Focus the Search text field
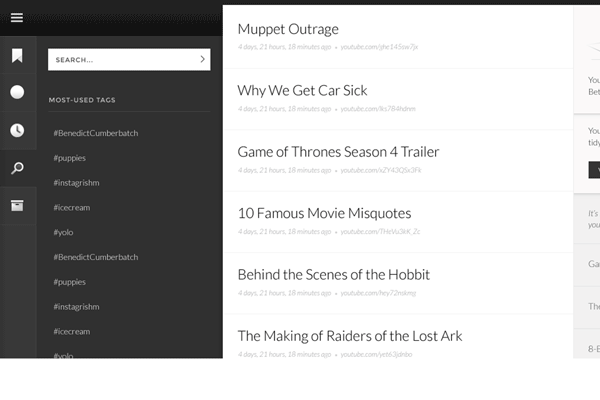The image size is (600, 400). pos(120,60)
